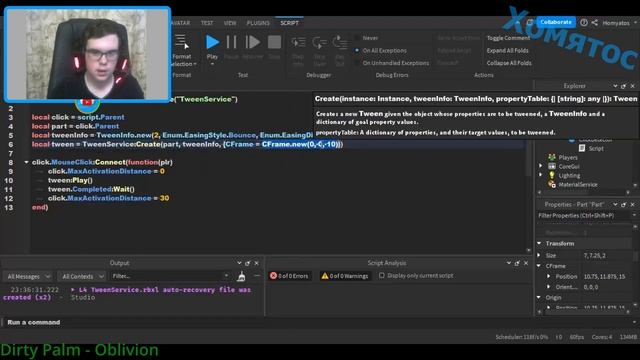Switch to the AVATAR ribbon tab
The width and height of the screenshot is (640, 360).
[181, 23]
